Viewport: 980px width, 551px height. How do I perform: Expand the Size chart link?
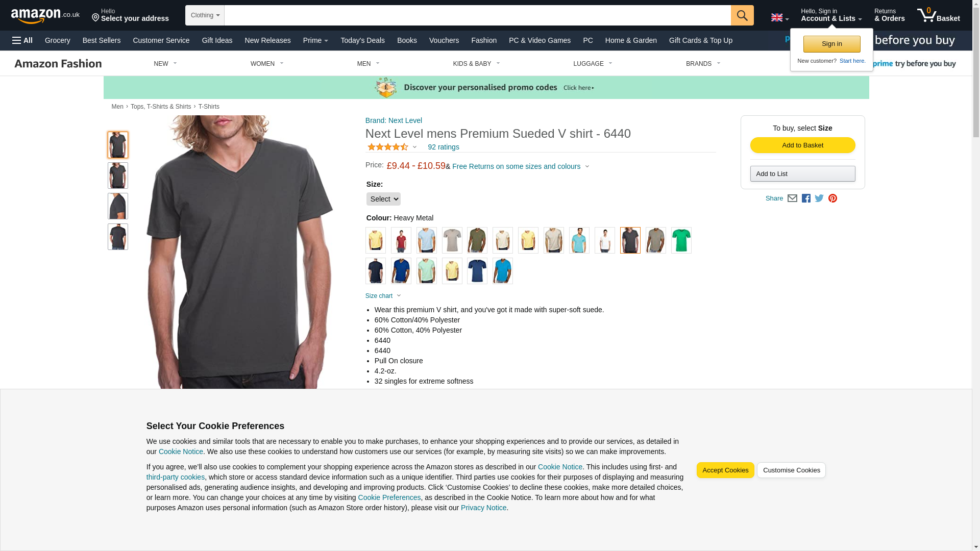click(383, 296)
